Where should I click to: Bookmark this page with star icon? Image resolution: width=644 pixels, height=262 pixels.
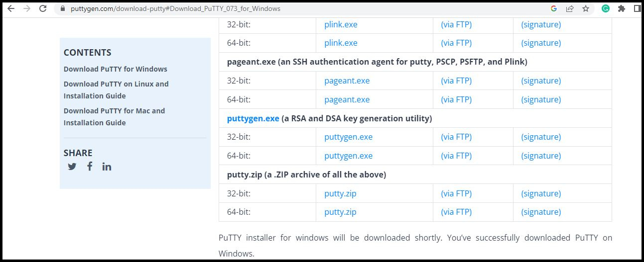click(586, 8)
